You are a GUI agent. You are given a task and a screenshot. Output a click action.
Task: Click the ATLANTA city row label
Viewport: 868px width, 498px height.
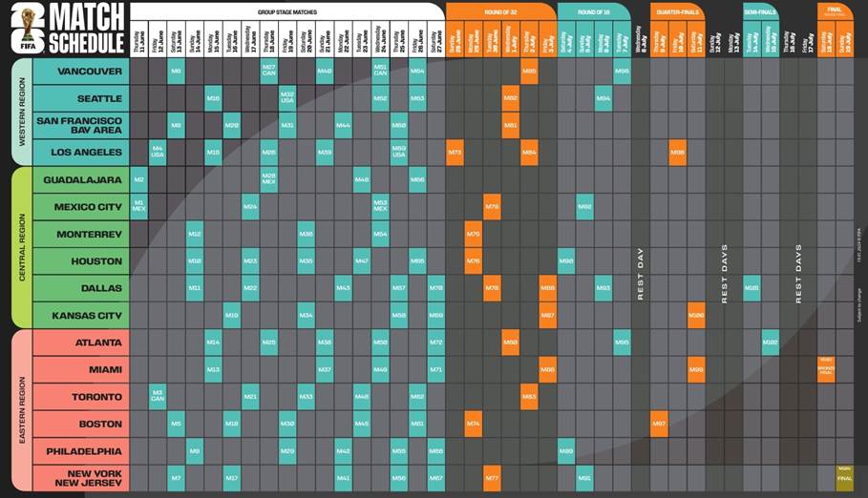pos(81,342)
